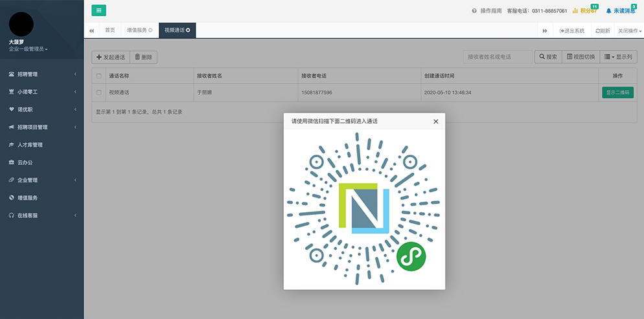Click the unread messages bell icon
This screenshot has height=319, width=644.
tap(608, 11)
